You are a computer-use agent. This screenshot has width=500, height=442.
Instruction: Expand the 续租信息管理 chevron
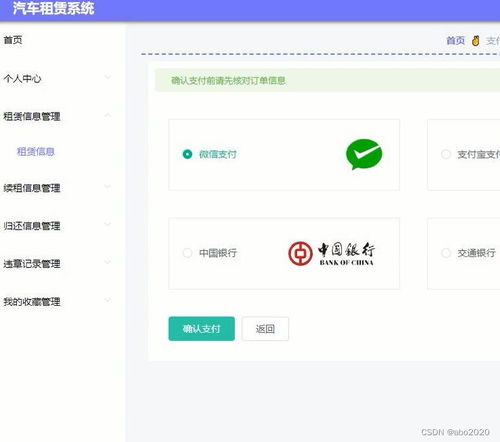click(108, 187)
